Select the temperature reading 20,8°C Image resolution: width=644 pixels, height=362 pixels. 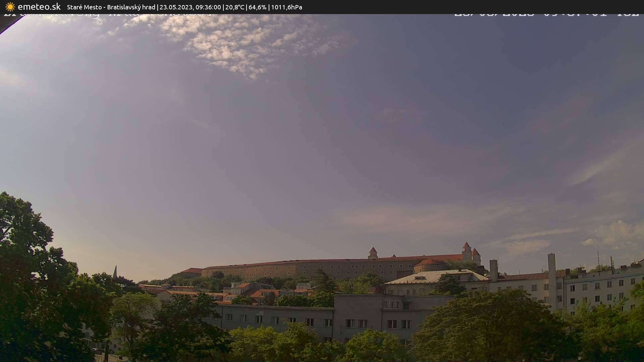click(x=234, y=7)
